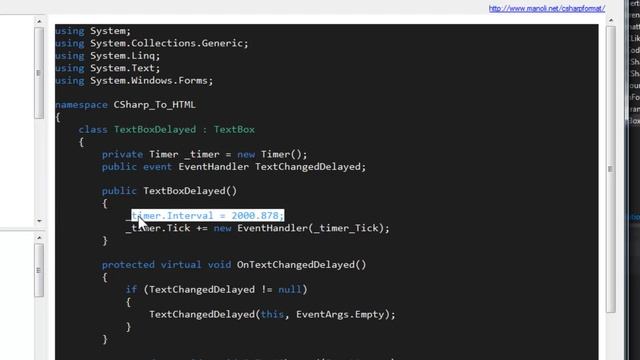This screenshot has width=640, height=360.
Task: Click the "public TextBoxDelayed()" constructor line
Action: (169, 191)
